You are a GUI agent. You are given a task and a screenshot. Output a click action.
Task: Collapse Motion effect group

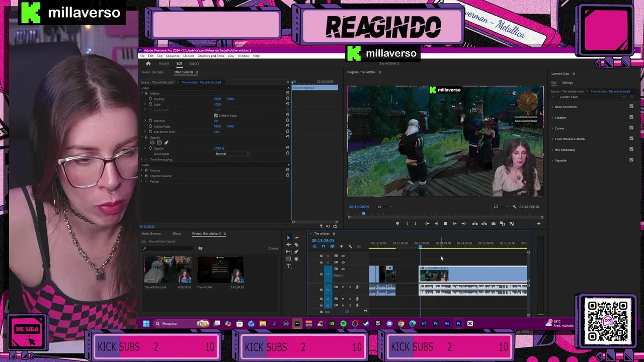(x=142, y=94)
